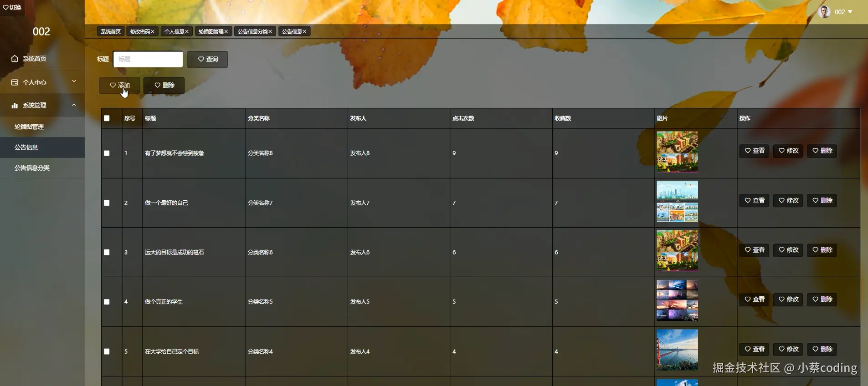This screenshot has width=868, height=386.
Task: Open 系统首页 in the sidebar
Action: point(42,59)
